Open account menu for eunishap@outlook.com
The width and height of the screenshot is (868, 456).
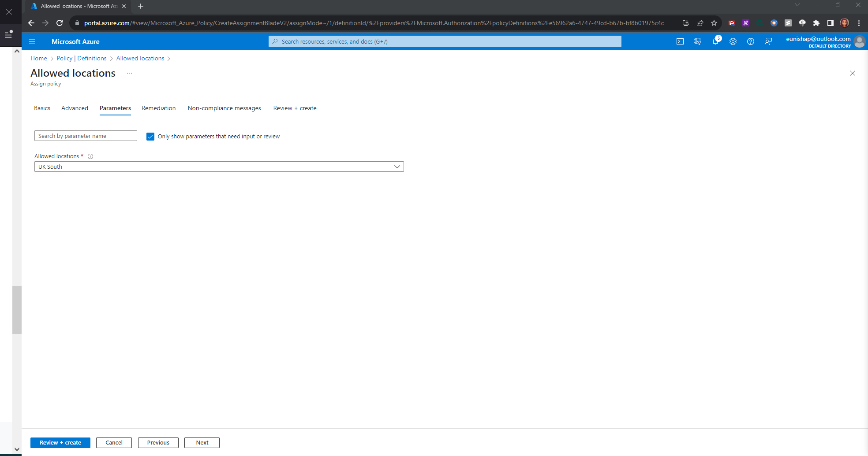pos(825,41)
